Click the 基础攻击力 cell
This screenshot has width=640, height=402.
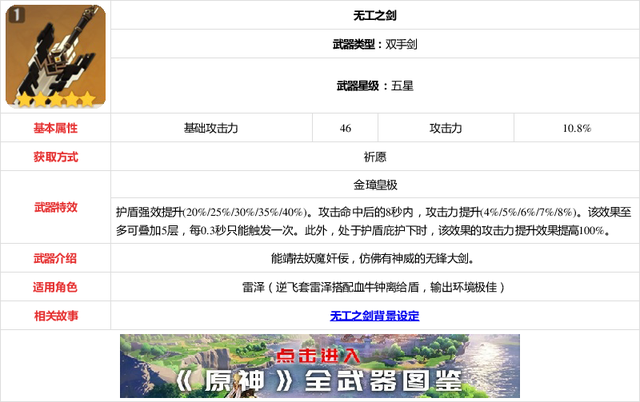(x=211, y=128)
